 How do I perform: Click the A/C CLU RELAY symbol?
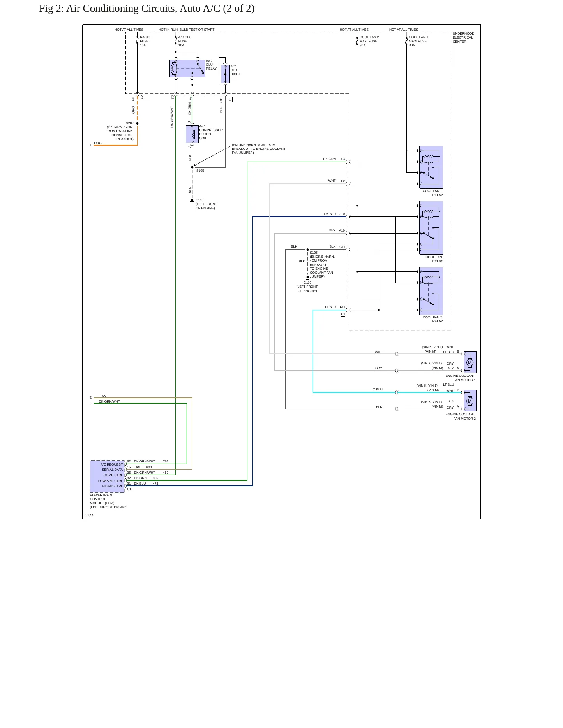(x=187, y=69)
